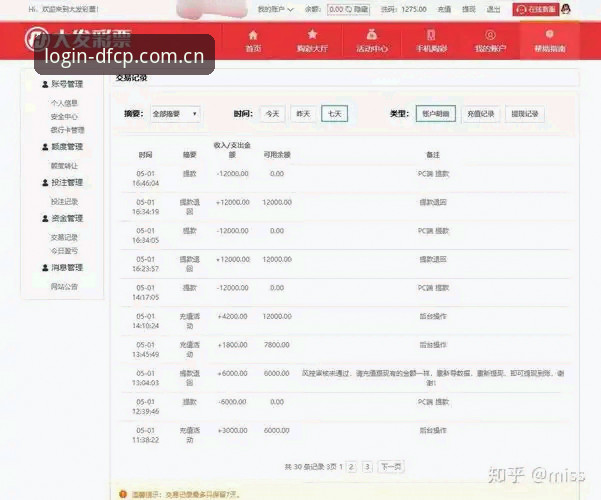This screenshot has width=601, height=500.
Task: Select the 七天 time filter
Action: (x=334, y=114)
